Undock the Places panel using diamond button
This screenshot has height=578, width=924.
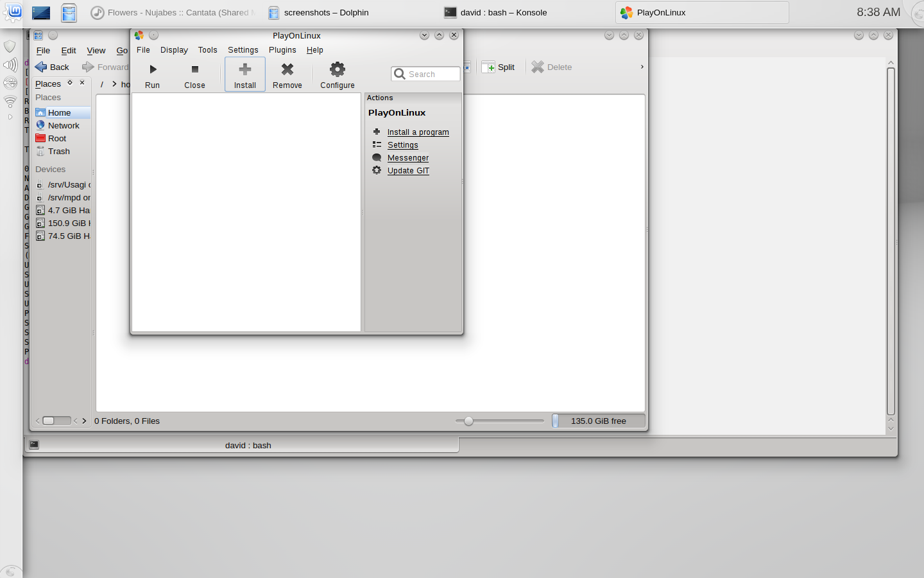[x=70, y=83]
